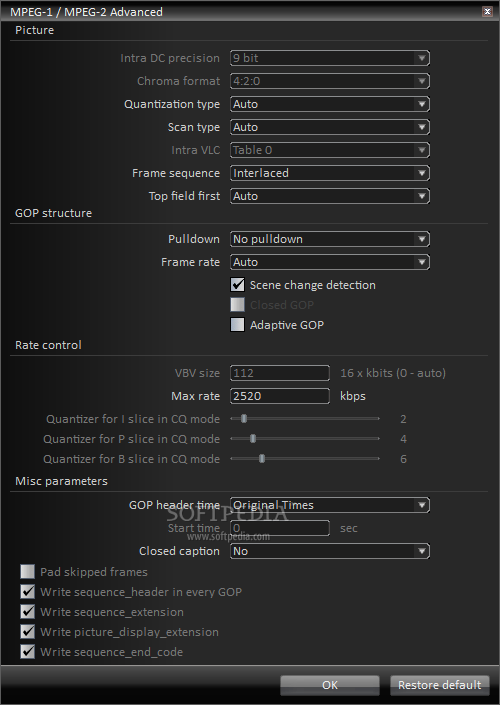500x705 pixels.
Task: Uncheck Write sequence_end_code
Action: tap(27, 651)
